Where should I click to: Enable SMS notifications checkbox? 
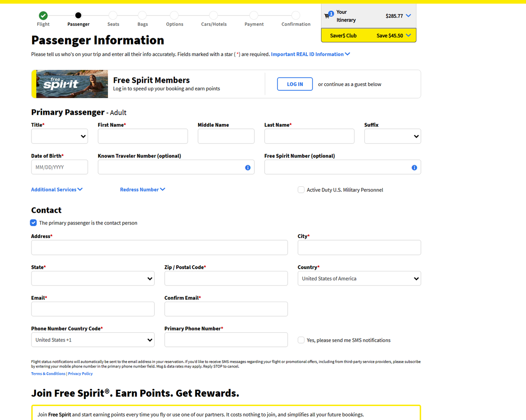point(301,340)
